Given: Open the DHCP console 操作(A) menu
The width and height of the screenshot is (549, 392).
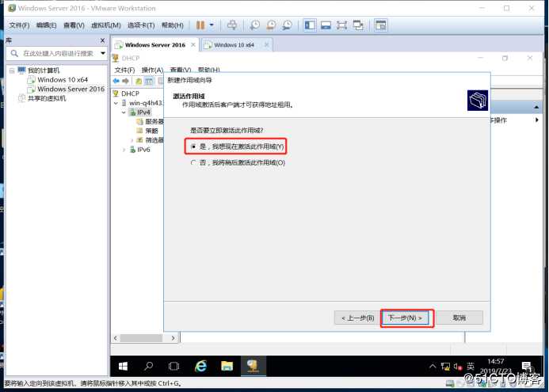Looking at the screenshot, I should (x=152, y=70).
